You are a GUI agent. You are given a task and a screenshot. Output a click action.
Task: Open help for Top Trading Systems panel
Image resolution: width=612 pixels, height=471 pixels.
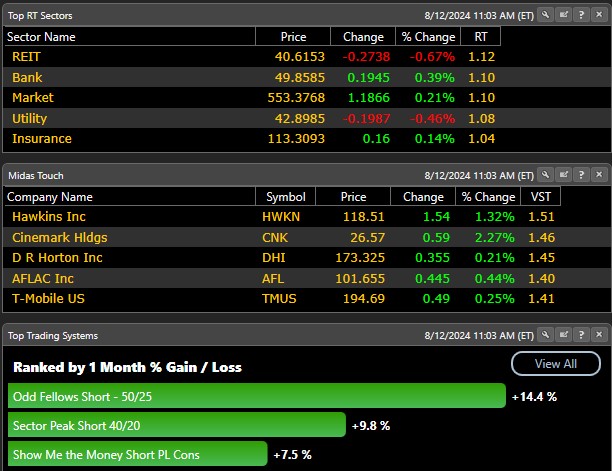581,335
